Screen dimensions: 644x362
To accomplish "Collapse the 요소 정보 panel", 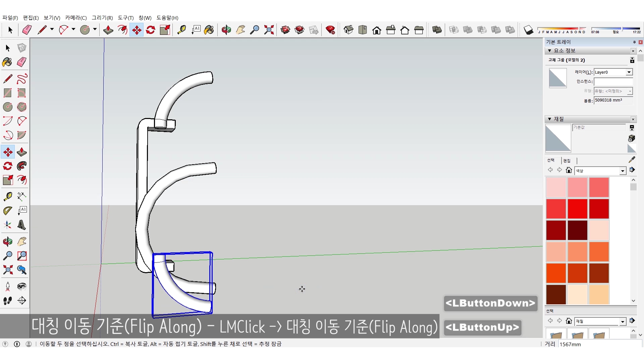I will tap(549, 51).
